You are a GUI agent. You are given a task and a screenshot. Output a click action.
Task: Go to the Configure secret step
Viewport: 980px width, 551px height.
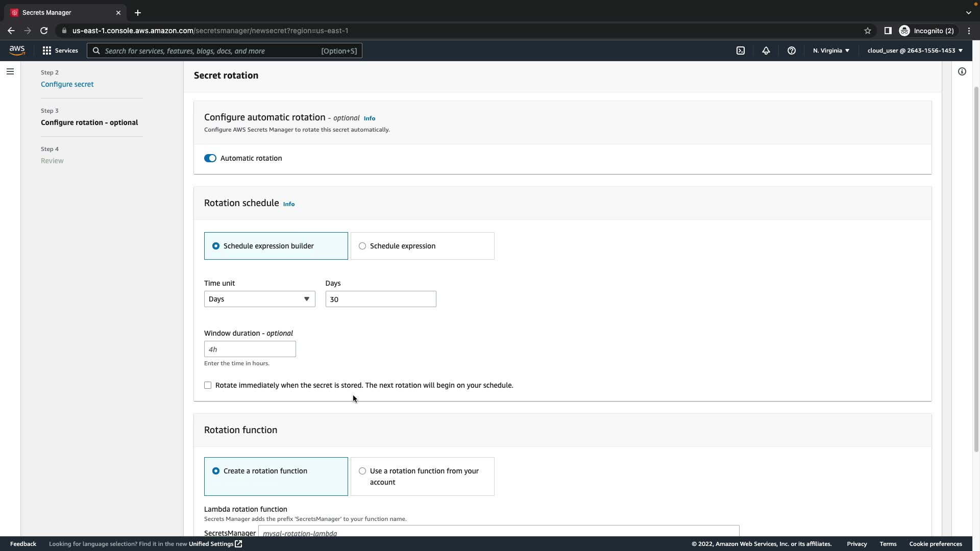tap(67, 84)
